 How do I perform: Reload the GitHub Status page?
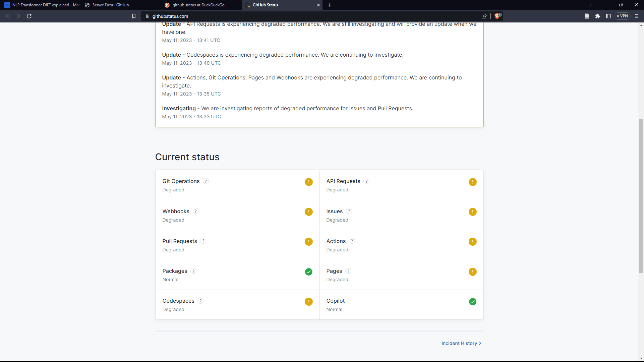click(29, 16)
